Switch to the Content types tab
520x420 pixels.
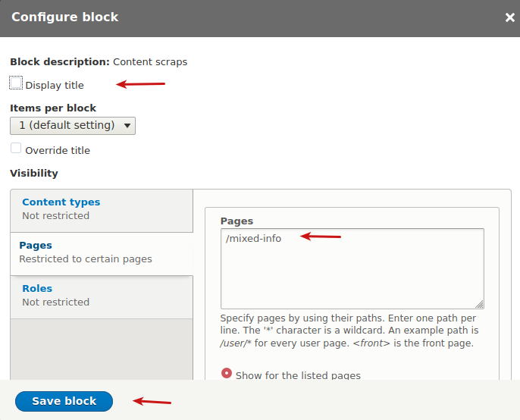pyautogui.click(x=61, y=202)
